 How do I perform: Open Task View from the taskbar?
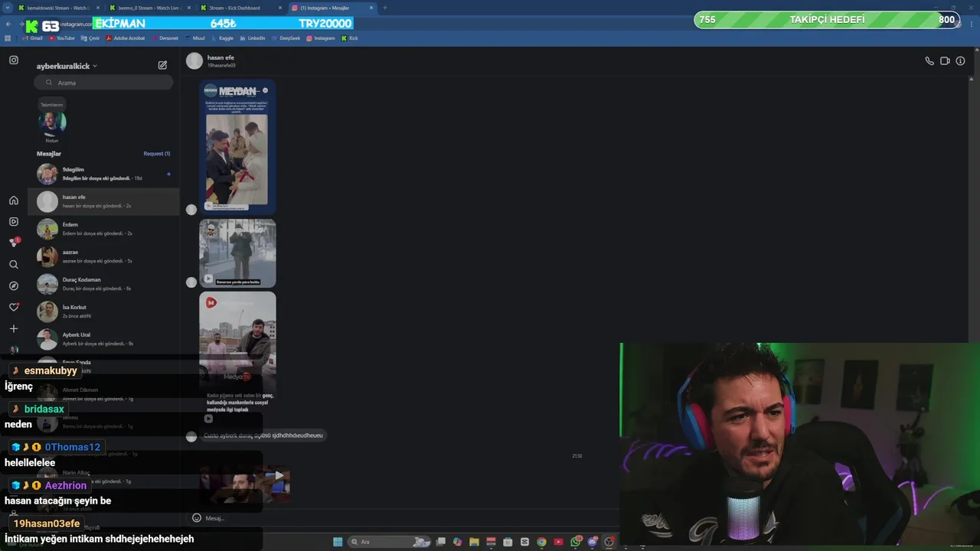(x=441, y=542)
